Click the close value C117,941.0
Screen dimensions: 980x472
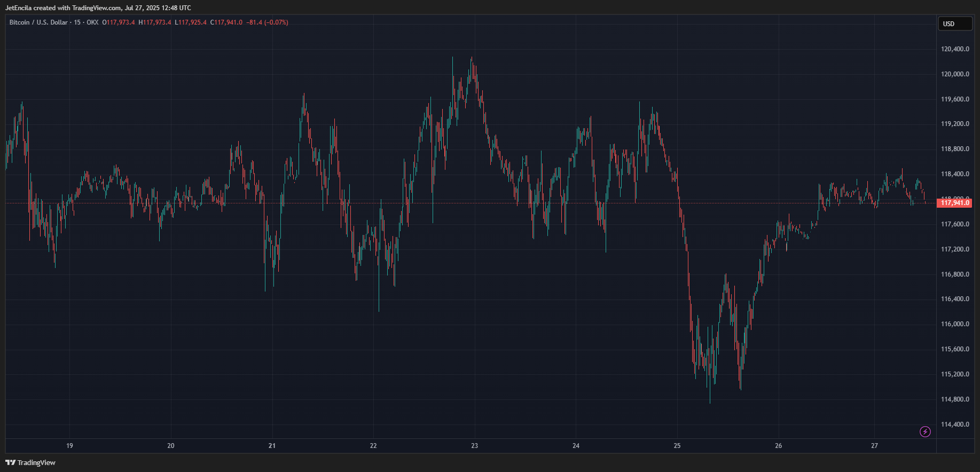(226, 22)
